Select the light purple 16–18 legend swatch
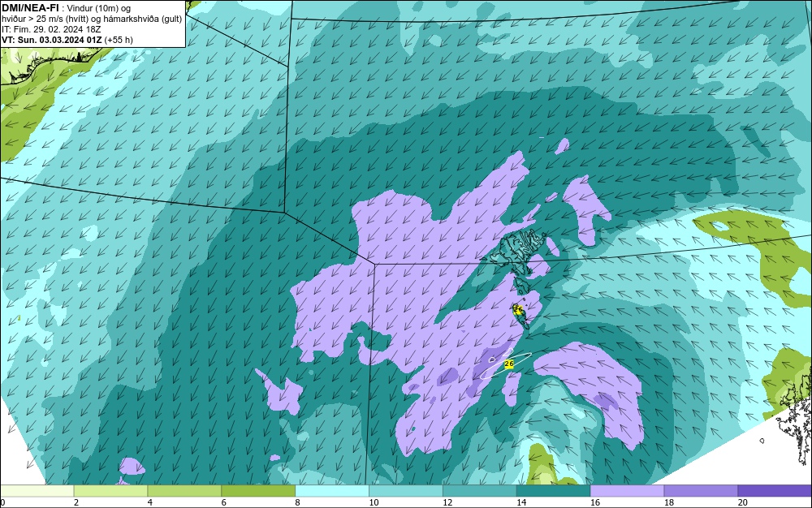This screenshot has width=812, height=508. click(627, 491)
